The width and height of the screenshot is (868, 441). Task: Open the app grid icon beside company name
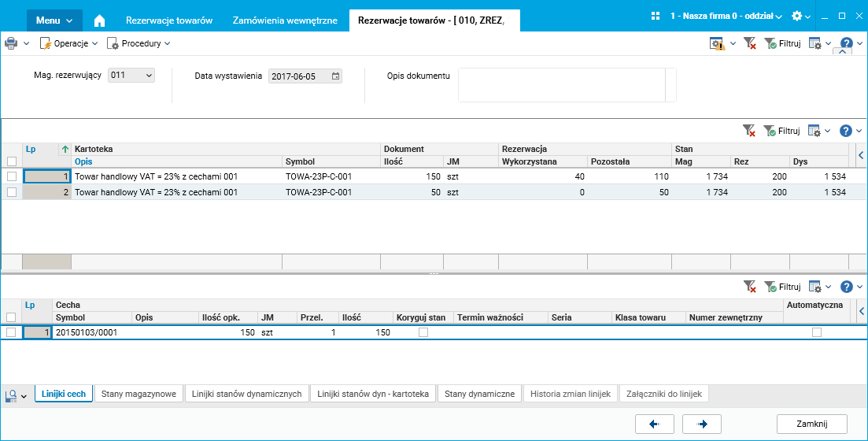(656, 16)
